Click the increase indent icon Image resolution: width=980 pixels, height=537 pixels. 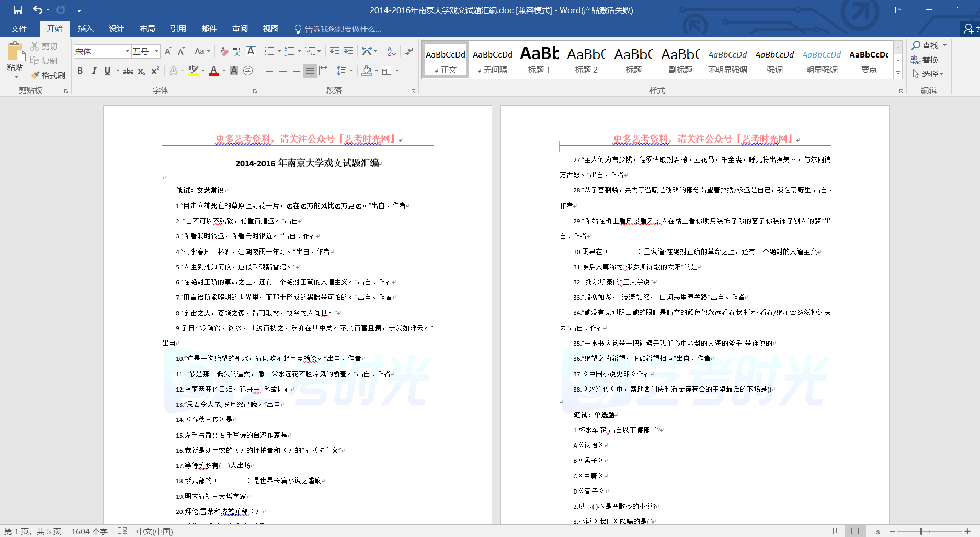[348, 51]
